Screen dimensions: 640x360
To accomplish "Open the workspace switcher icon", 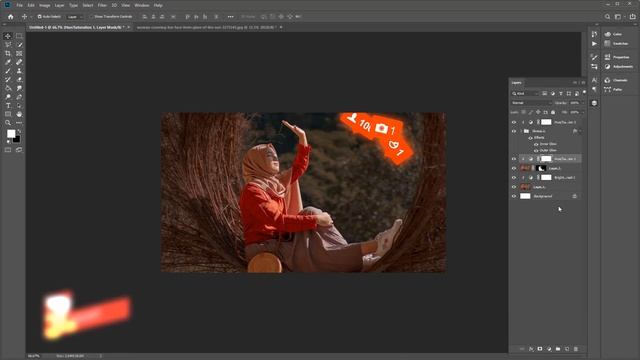I will click(x=619, y=17).
